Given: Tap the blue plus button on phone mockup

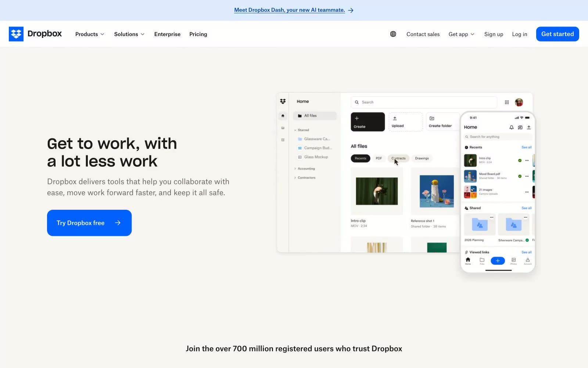Looking at the screenshot, I should (x=498, y=261).
